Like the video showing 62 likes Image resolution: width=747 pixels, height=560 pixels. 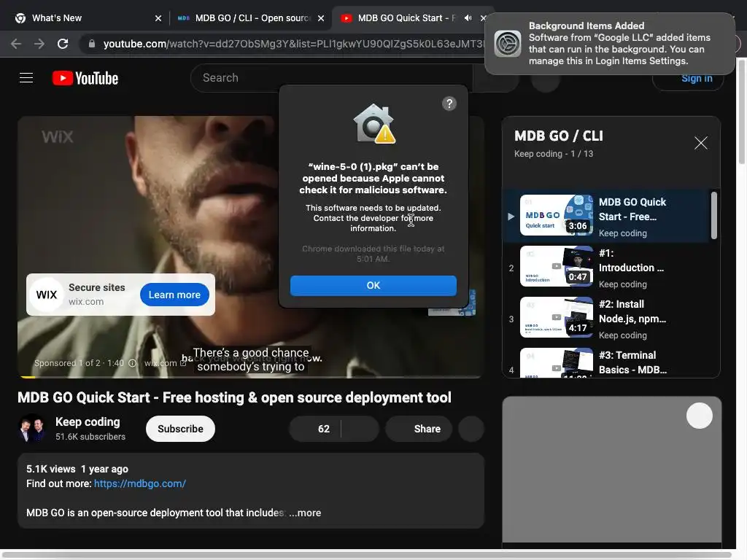point(315,429)
